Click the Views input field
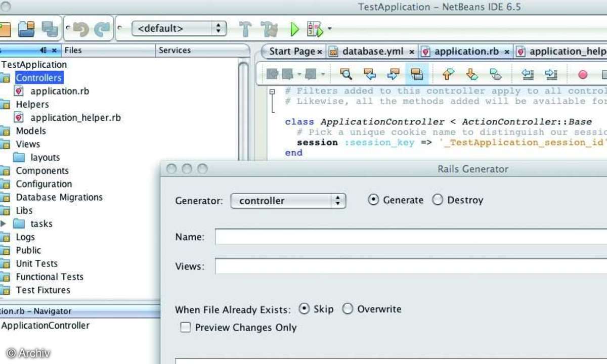 pyautogui.click(x=411, y=266)
